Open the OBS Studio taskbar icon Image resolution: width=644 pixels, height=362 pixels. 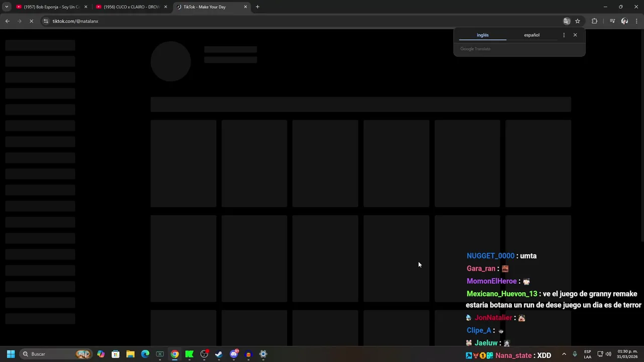point(204,354)
